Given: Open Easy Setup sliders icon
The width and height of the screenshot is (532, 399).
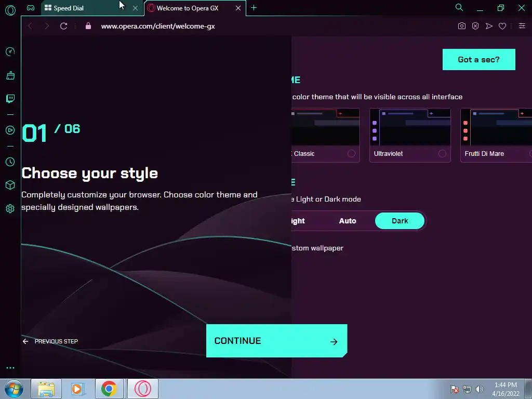Looking at the screenshot, I should (x=522, y=26).
